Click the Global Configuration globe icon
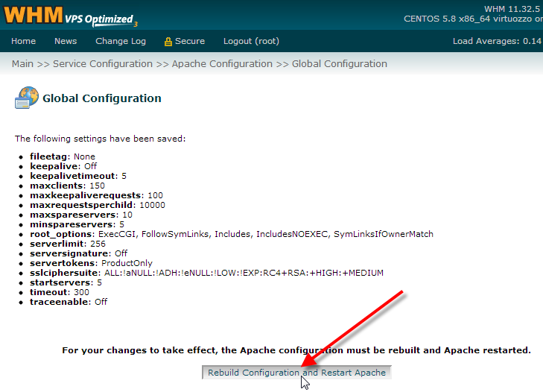The height and width of the screenshot is (392, 543). point(27,98)
